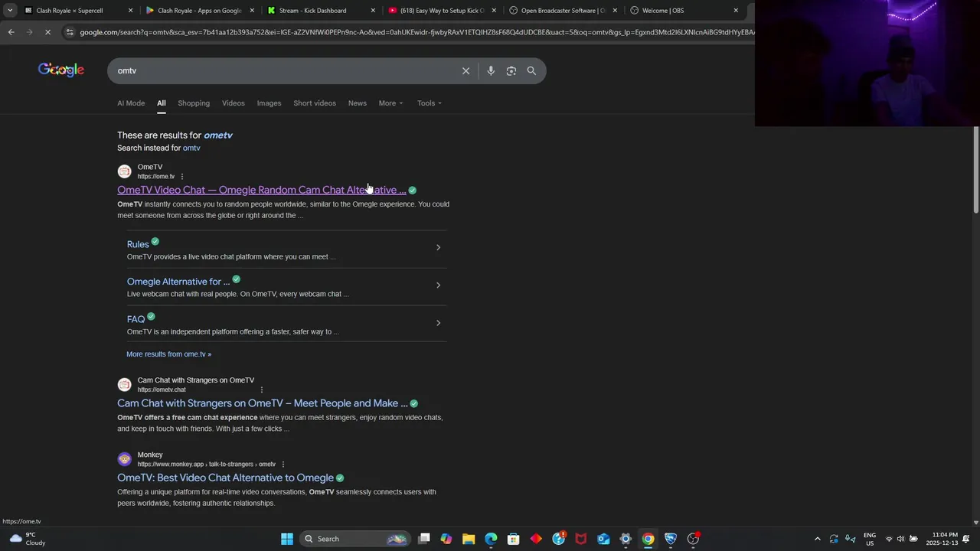
Task: Expand the Omegle Alternative for sitelink arrow
Action: (438, 285)
